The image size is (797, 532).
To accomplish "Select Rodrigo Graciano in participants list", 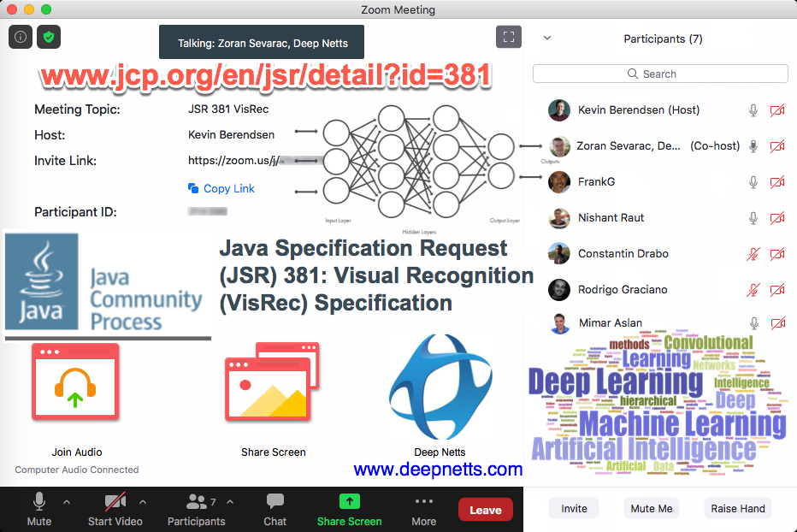I will click(660, 289).
